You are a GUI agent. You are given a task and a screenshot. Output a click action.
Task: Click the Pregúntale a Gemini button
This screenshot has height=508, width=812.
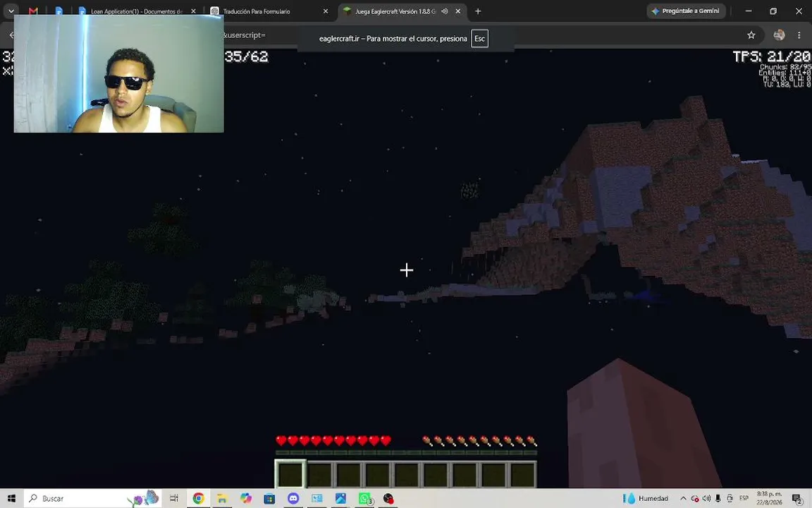(x=686, y=11)
